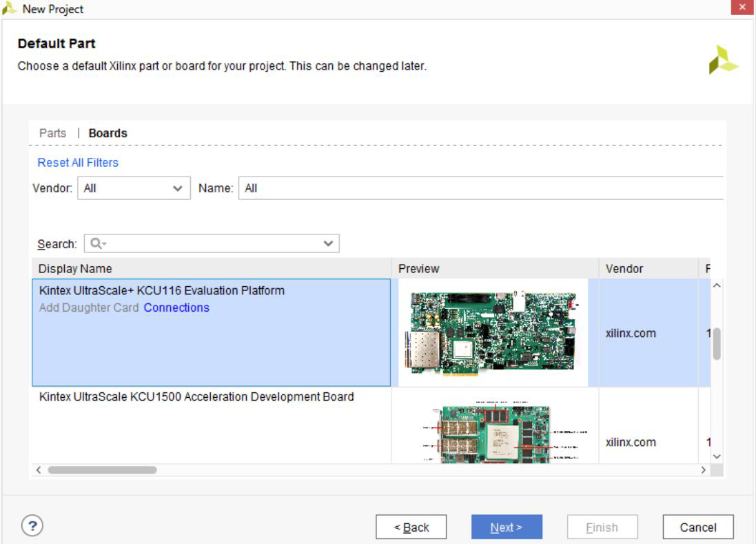This screenshot has height=544, width=756.
Task: Click the vertical scrollbar down arrow
Action: click(x=716, y=456)
